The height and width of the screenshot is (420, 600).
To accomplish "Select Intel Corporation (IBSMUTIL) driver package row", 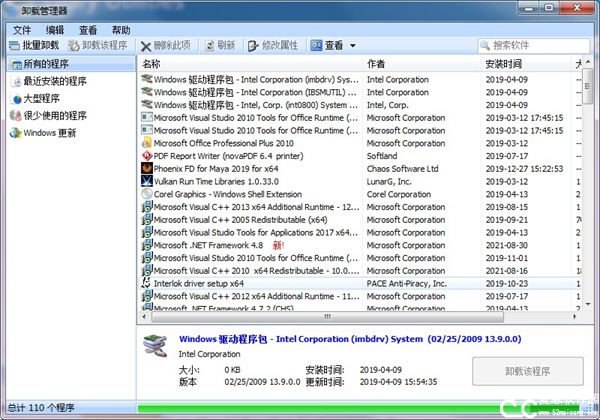I will 360,92.
